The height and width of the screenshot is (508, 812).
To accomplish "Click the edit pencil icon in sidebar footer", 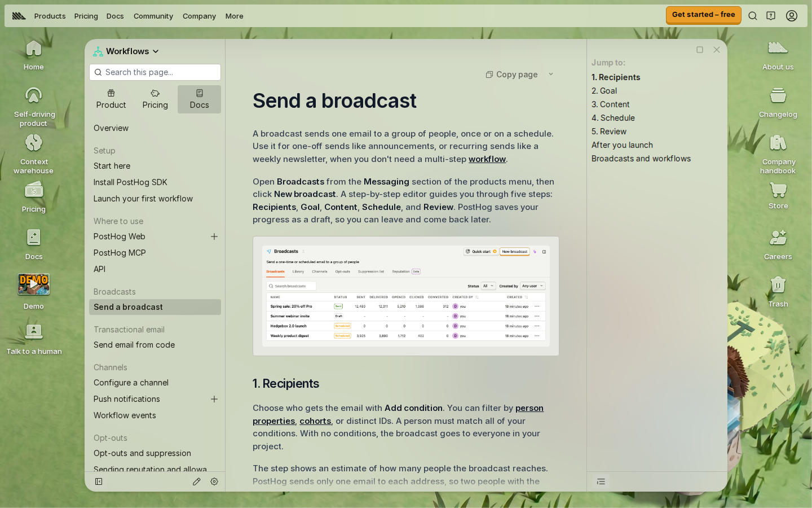I will (196, 481).
